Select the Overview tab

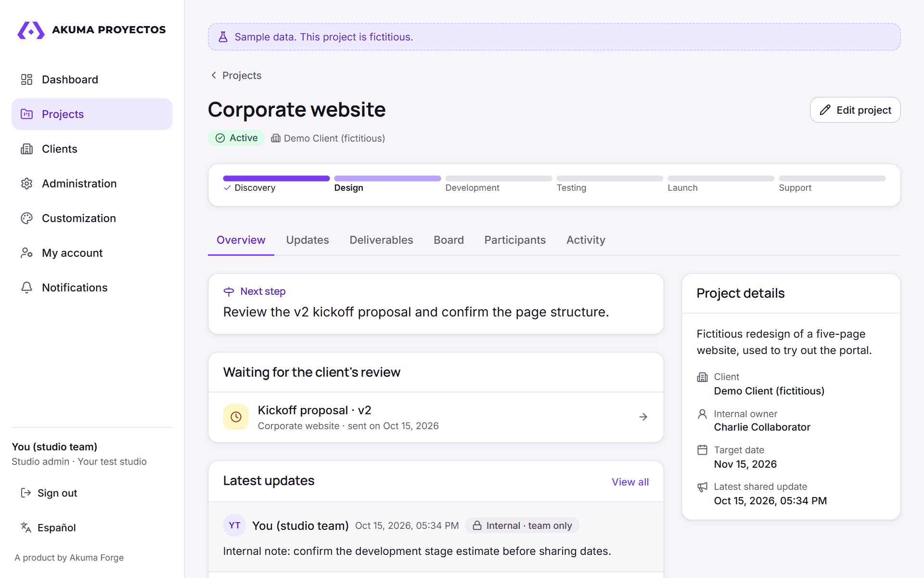[241, 240]
